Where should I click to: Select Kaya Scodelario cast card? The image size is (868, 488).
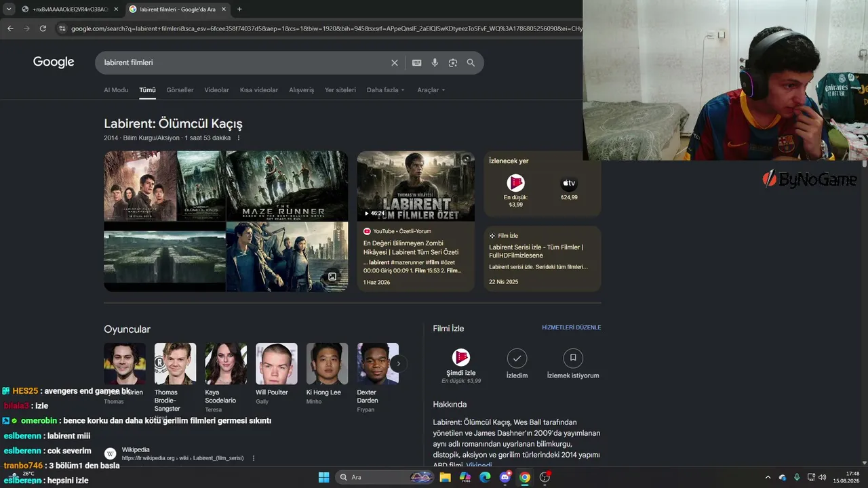pos(226,378)
